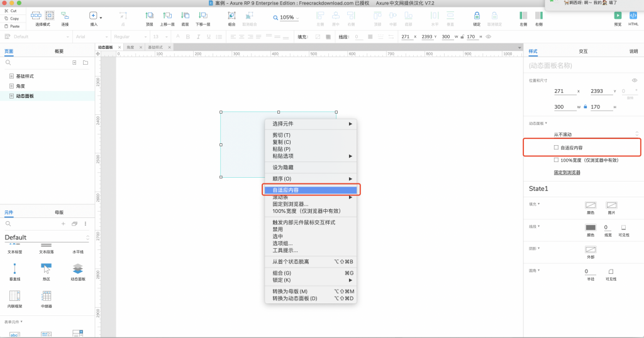The height and width of the screenshot is (338, 644).
Task: Click the 预览 preview play icon
Action: 617,15
